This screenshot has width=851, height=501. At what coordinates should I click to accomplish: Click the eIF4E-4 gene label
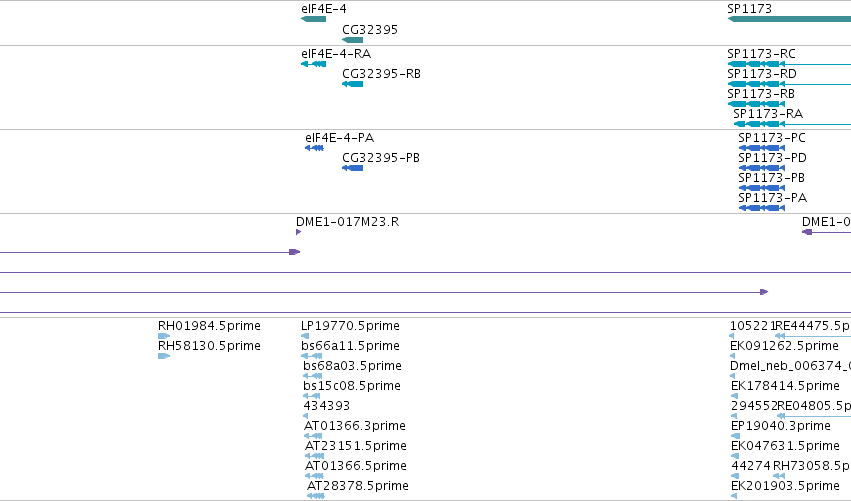tap(323, 9)
